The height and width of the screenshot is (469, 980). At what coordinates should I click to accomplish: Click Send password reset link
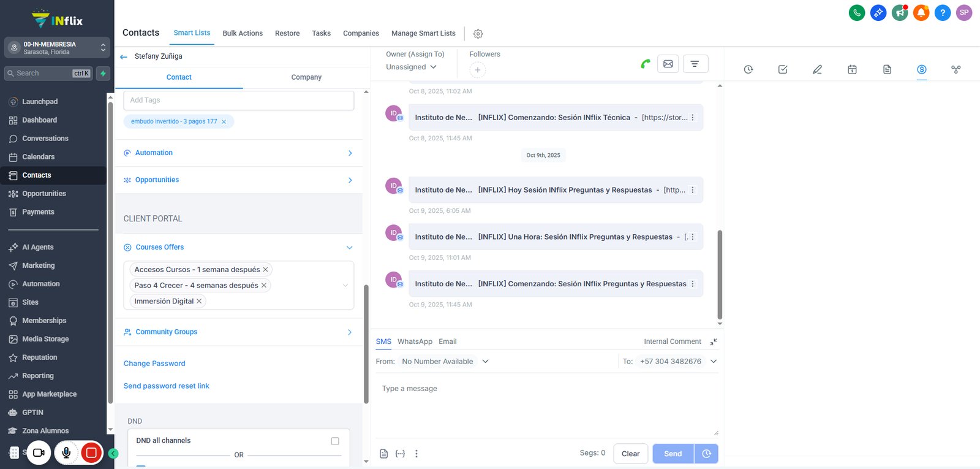point(167,386)
